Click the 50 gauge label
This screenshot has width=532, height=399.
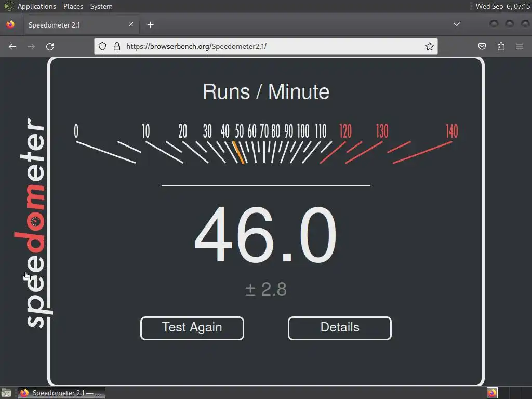click(x=240, y=131)
